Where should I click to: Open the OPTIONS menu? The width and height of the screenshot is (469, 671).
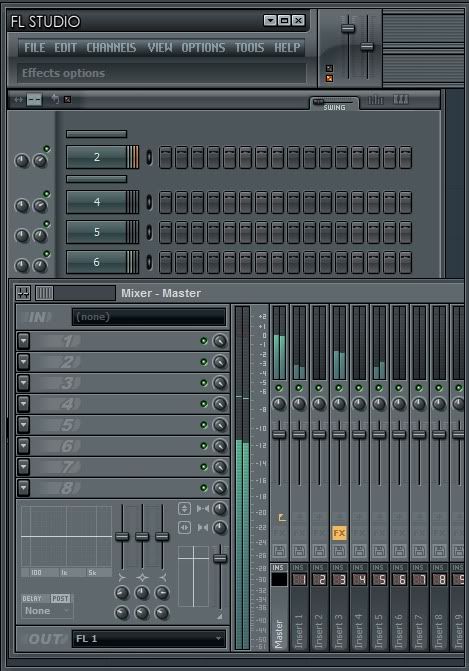point(203,48)
